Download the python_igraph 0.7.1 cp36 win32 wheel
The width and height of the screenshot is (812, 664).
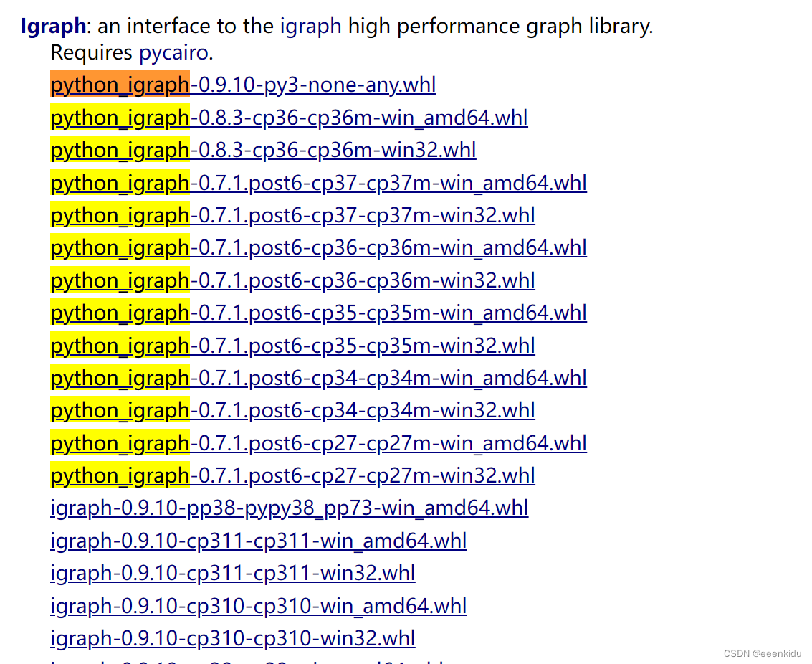coord(292,280)
